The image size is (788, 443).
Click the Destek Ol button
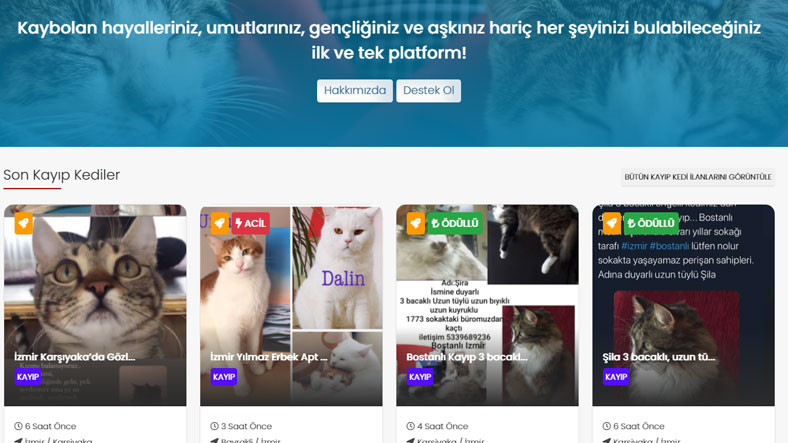coord(428,91)
